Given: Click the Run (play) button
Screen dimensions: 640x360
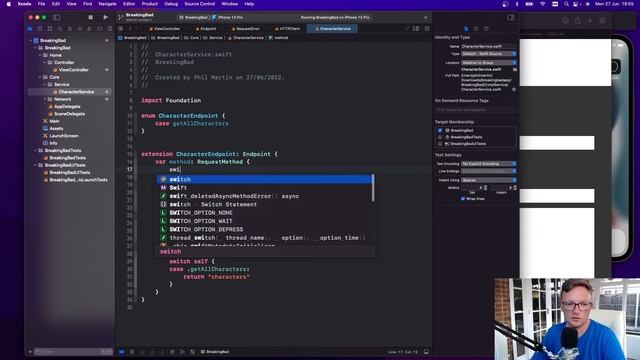Looking at the screenshot, I should 105,18.
